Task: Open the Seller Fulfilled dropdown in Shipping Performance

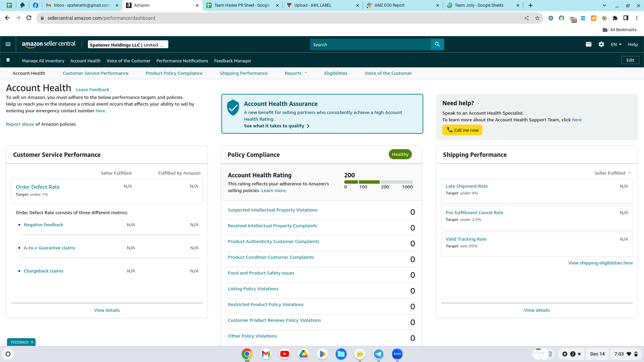Action: pyautogui.click(x=612, y=173)
